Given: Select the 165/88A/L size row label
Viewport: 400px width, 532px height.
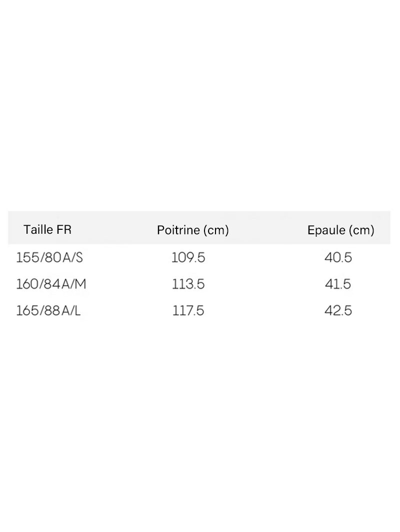Looking at the screenshot, I should (x=48, y=310).
